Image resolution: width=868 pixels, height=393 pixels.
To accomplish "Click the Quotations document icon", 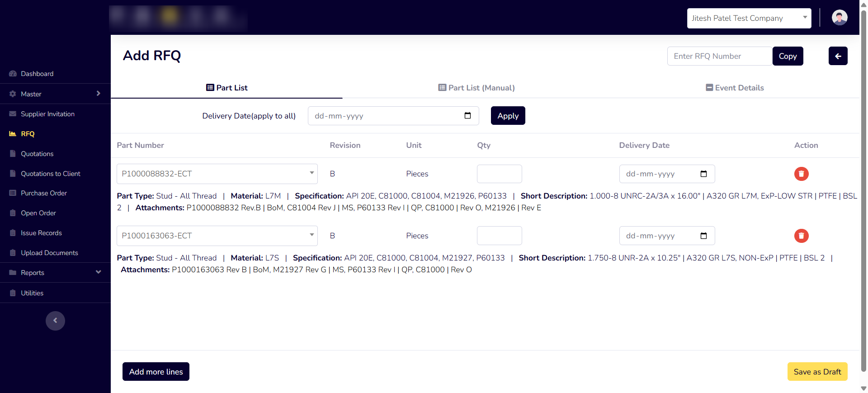I will tap(13, 154).
